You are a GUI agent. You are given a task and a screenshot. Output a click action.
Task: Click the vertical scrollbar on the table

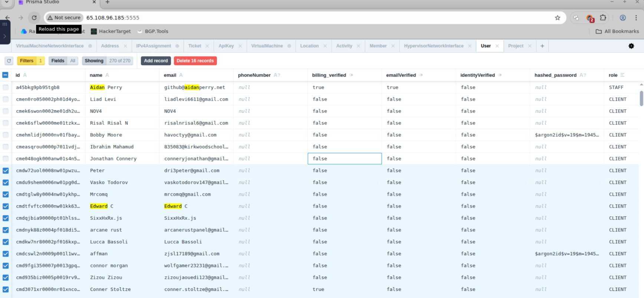pyautogui.click(x=641, y=98)
